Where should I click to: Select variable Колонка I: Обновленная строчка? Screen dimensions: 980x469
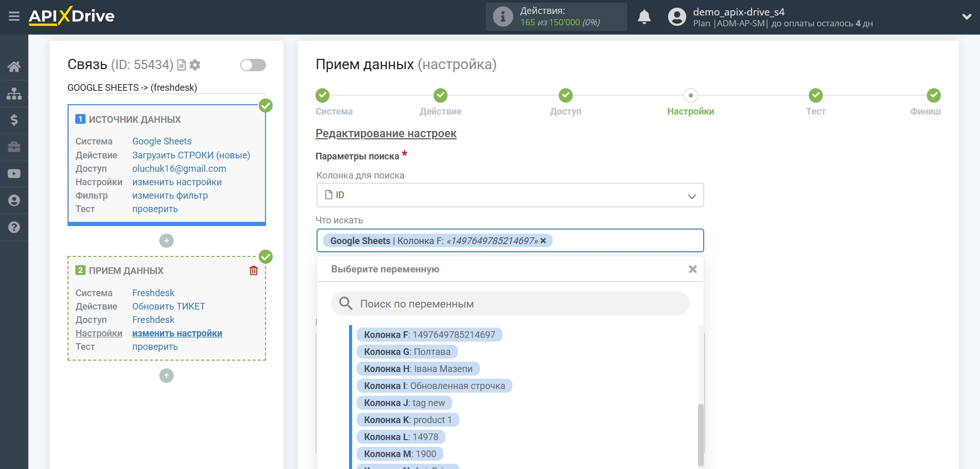[435, 386]
